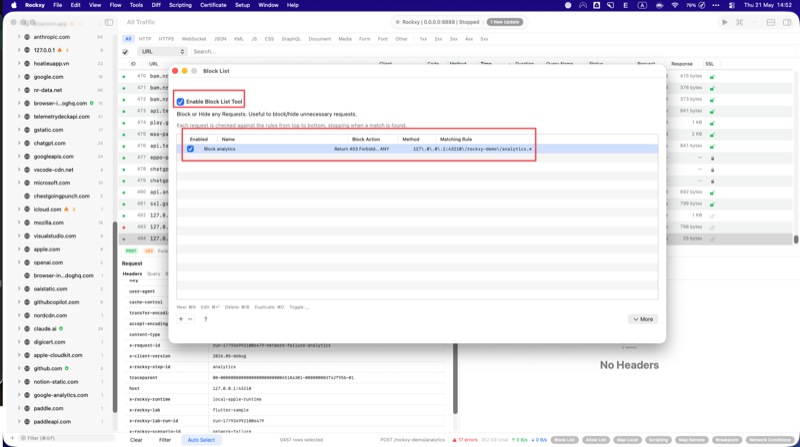The image size is (800, 447).
Task: Add a new rule with plus icon
Action: tap(181, 319)
